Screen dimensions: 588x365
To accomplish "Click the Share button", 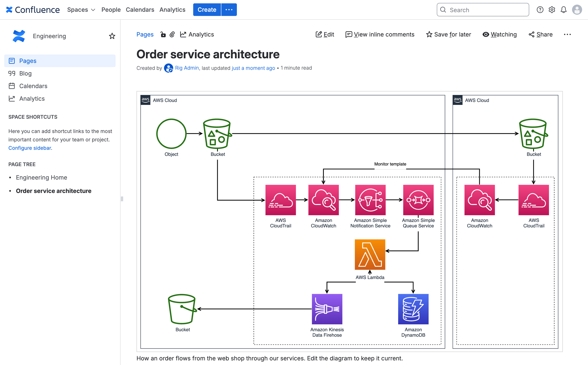I will (x=540, y=35).
